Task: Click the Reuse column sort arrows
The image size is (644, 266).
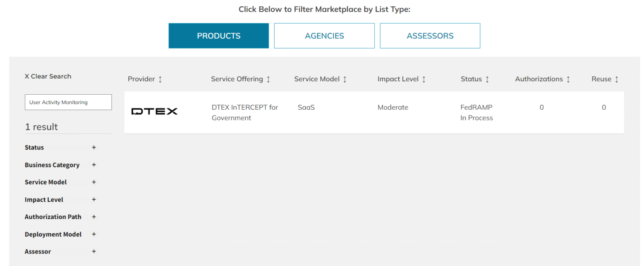Action: pyautogui.click(x=617, y=79)
